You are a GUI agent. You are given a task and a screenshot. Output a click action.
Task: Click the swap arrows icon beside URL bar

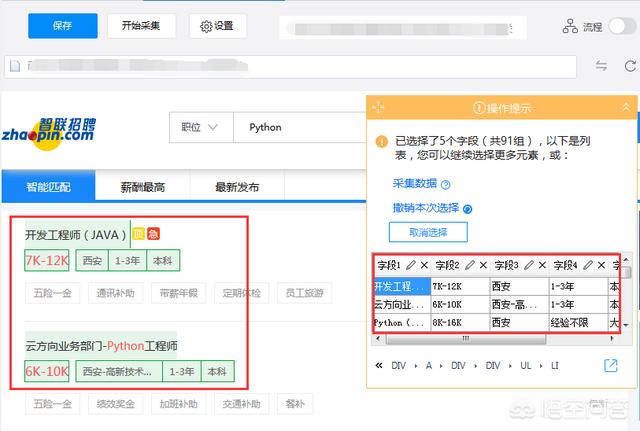point(601,66)
